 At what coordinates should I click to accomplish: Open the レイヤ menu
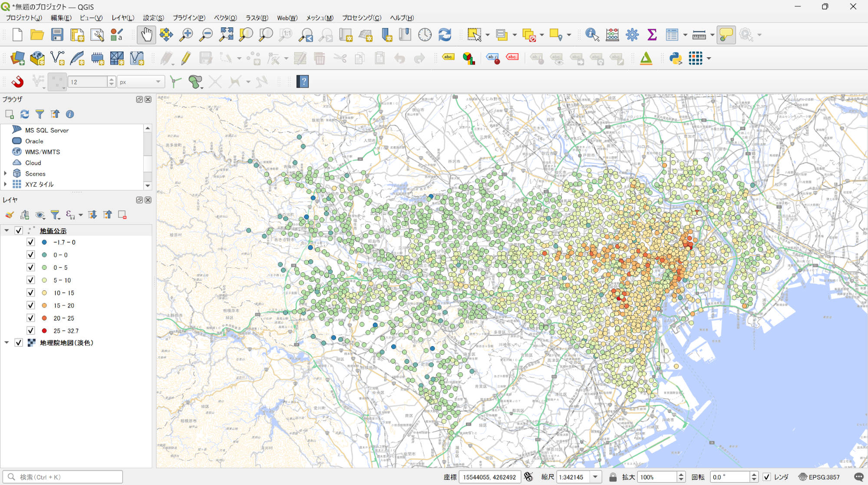(122, 18)
